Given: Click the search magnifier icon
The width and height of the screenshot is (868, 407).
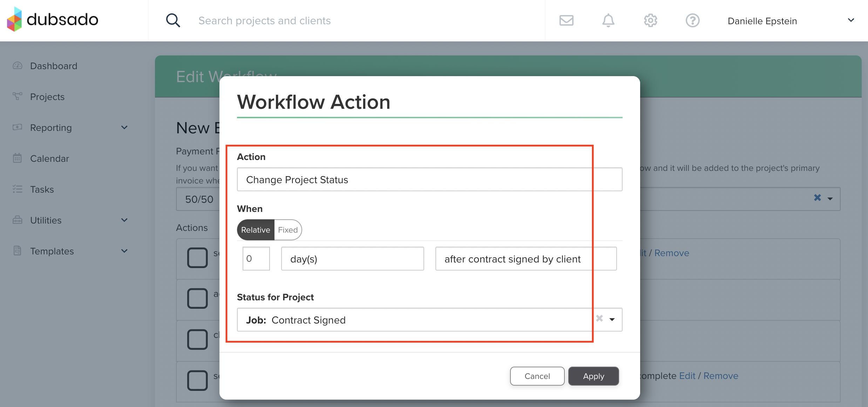Looking at the screenshot, I should [173, 21].
